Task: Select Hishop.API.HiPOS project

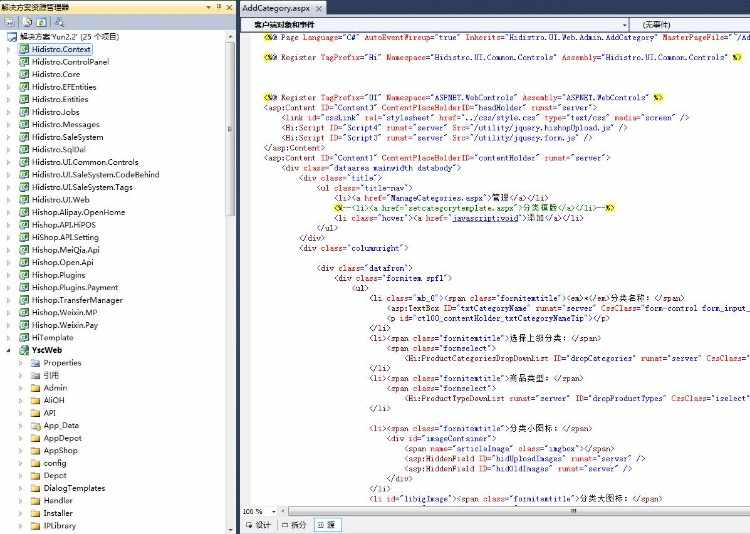Action: point(64,224)
